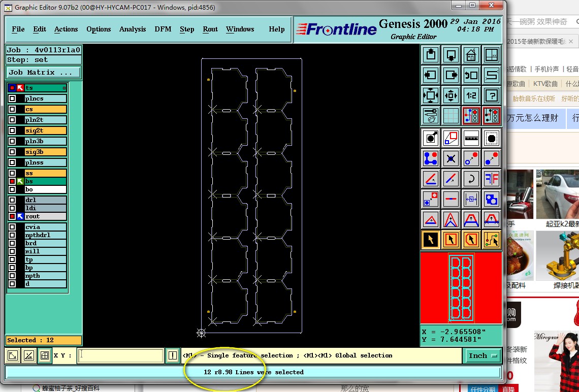Click the zoom out expand-arrows icon
Image resolution: width=579 pixels, height=392 pixels.
pos(431,95)
